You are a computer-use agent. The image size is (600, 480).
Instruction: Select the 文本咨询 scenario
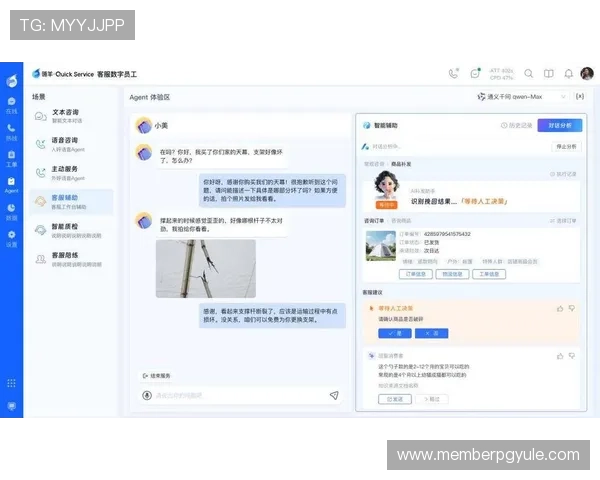coord(72,116)
